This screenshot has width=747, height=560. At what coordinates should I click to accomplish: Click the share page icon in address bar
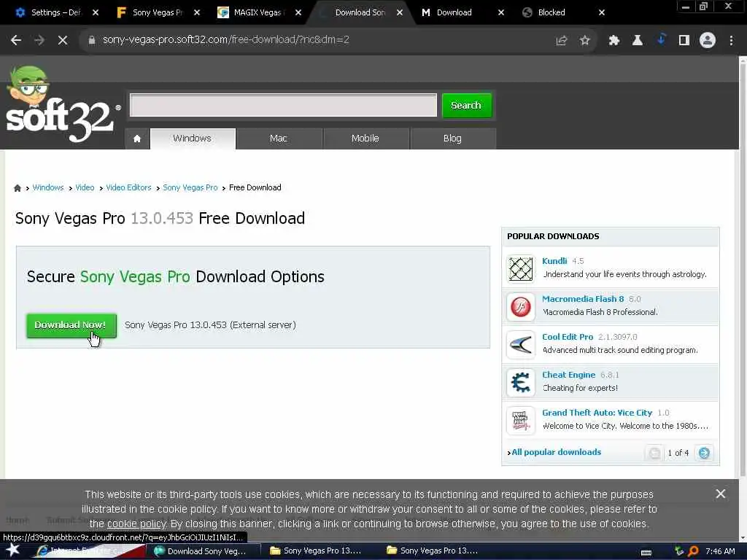tap(562, 41)
